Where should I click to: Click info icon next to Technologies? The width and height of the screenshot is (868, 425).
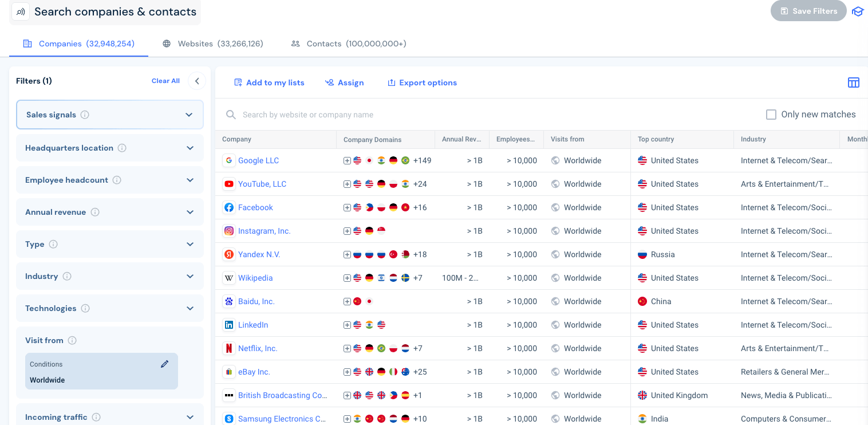pyautogui.click(x=85, y=308)
